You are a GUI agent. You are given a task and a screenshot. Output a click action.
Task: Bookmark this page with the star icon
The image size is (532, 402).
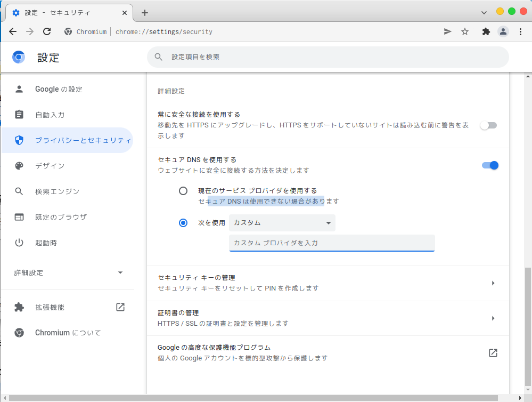tap(465, 31)
